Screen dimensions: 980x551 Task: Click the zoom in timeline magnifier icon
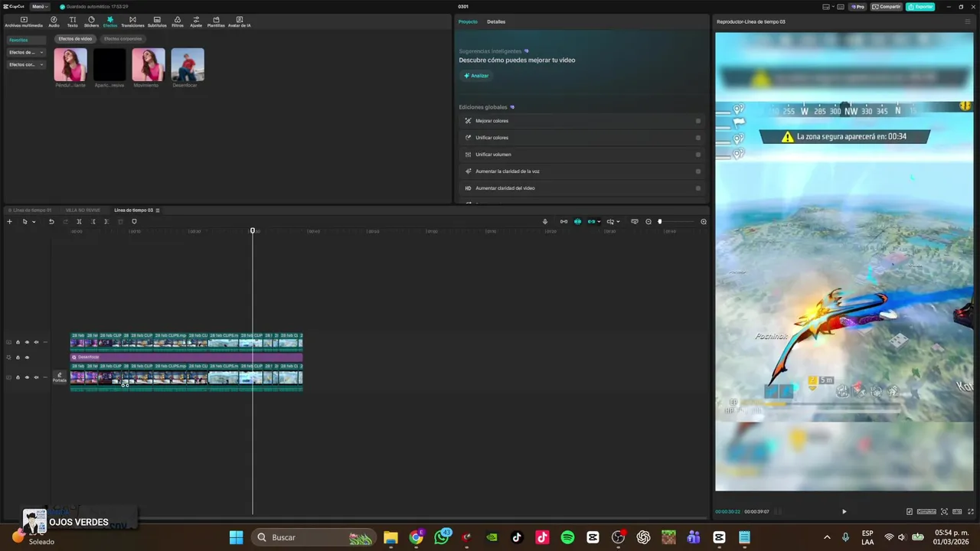coord(704,222)
